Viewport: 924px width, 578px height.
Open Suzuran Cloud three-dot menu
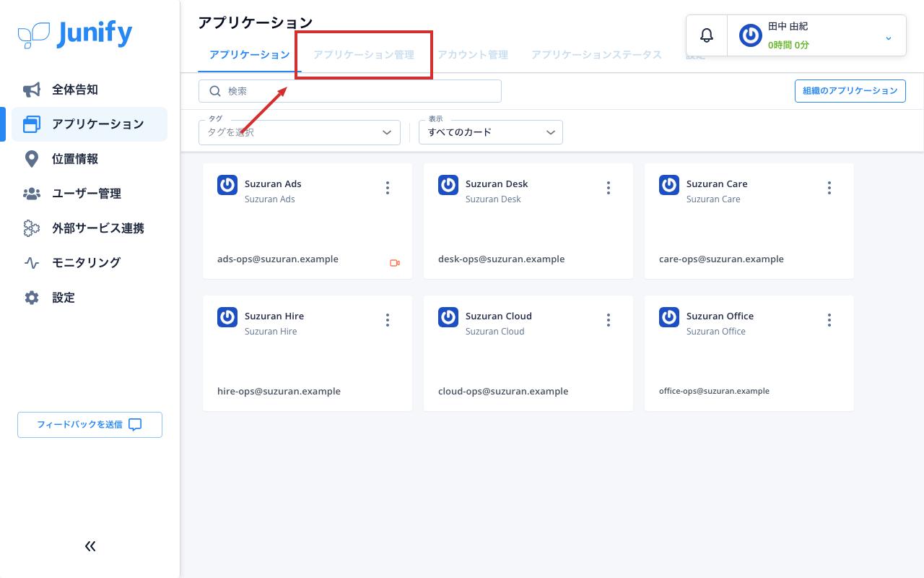point(609,320)
